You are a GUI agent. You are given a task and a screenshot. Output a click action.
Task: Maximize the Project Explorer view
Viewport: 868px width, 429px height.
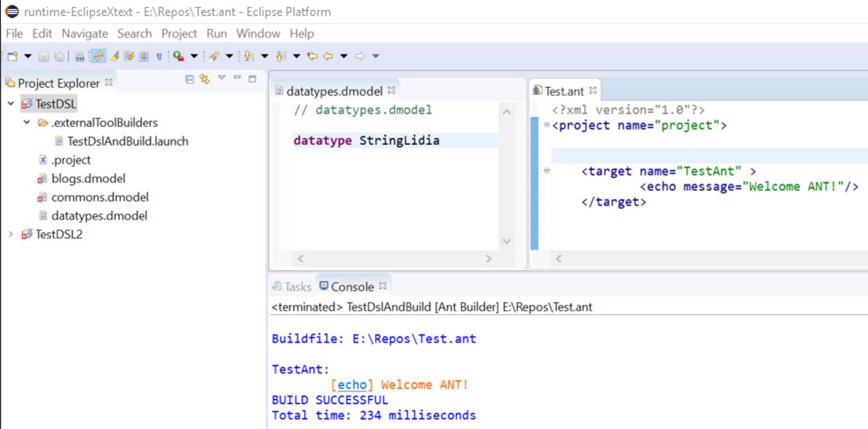point(253,79)
